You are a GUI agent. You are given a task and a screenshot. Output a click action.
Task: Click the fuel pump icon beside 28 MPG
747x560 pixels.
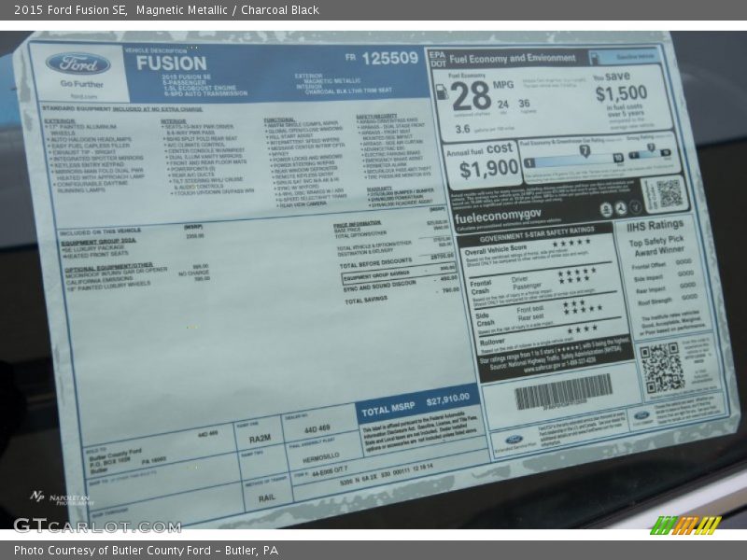pyautogui.click(x=441, y=91)
